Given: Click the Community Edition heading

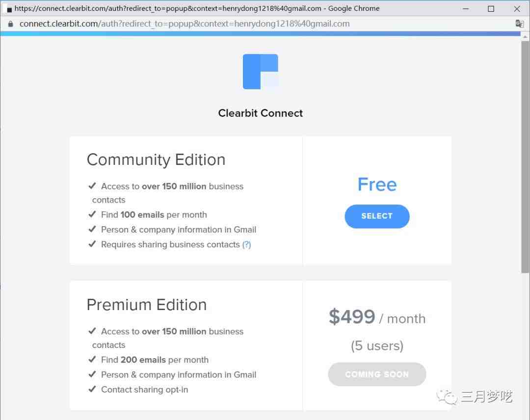Looking at the screenshot, I should pyautogui.click(x=156, y=160).
